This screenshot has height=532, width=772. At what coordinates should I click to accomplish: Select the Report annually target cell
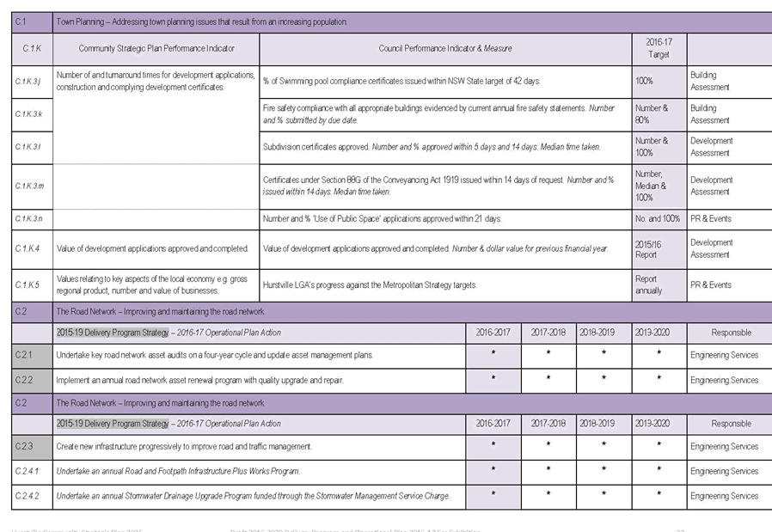pyautogui.click(x=659, y=284)
